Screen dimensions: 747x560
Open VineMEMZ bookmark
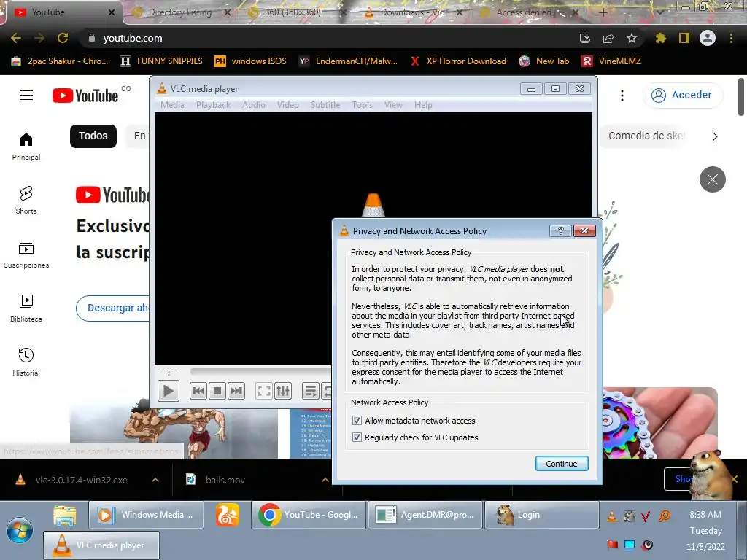pyautogui.click(x=612, y=61)
